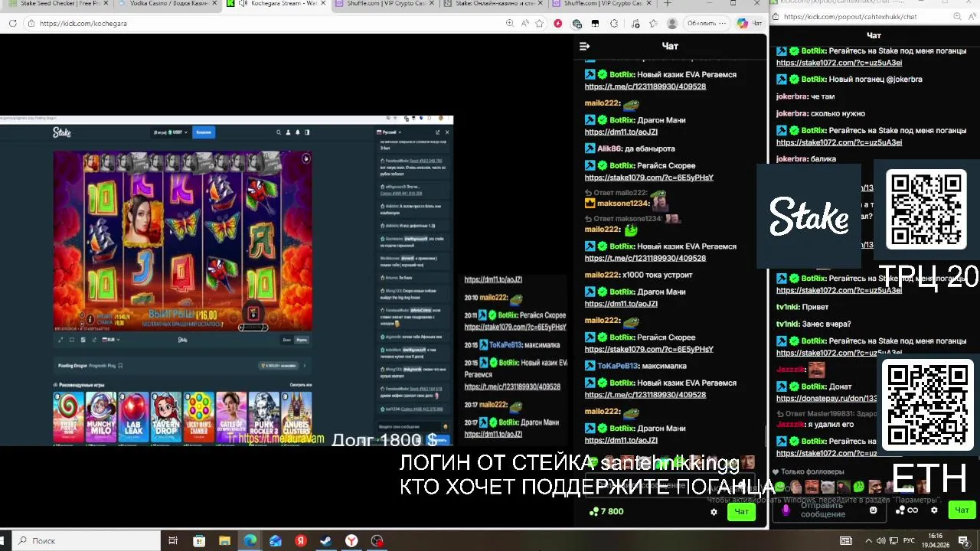The width and height of the screenshot is (980, 551).
Task: Open emoji picker in popout chat
Action: pyautogui.click(x=873, y=510)
